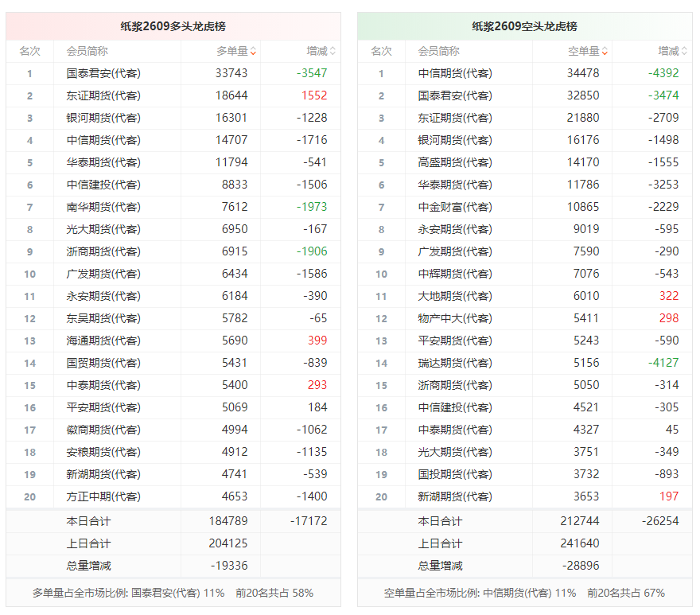The width and height of the screenshot is (700, 615).
Task: Click the red 1552 change value
Action: point(314,95)
